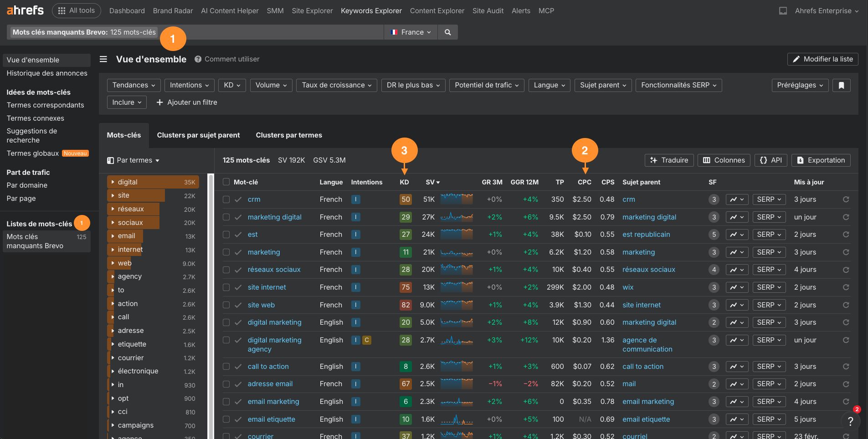Open the France country dropdown
868x439 pixels.
click(x=411, y=32)
